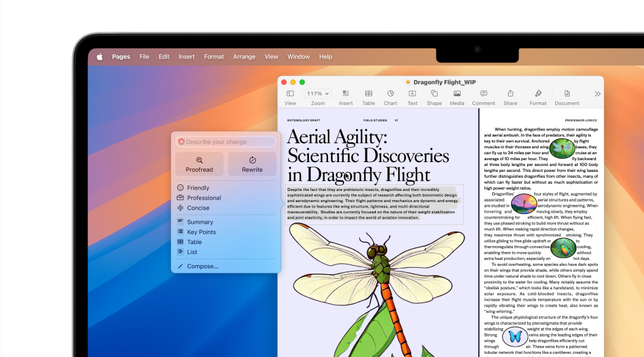This screenshot has width=644, height=357.
Task: Click the Describe your change field
Action: [226, 142]
